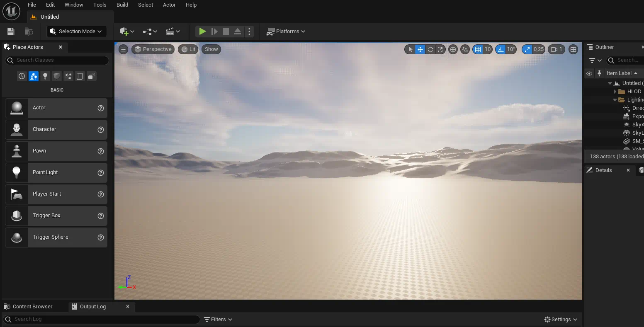This screenshot has height=327, width=644.
Task: Switch to the Lights category in Place Actors
Action: click(45, 76)
